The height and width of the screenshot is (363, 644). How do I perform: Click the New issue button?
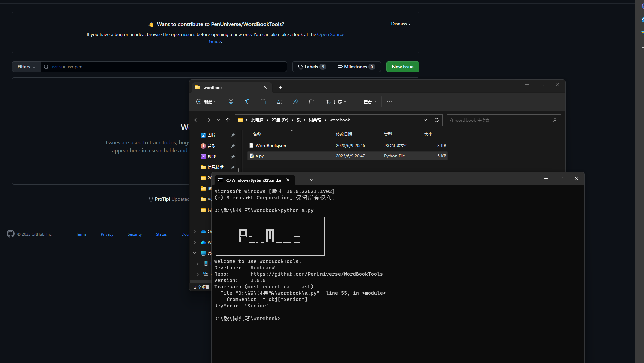tap(402, 66)
